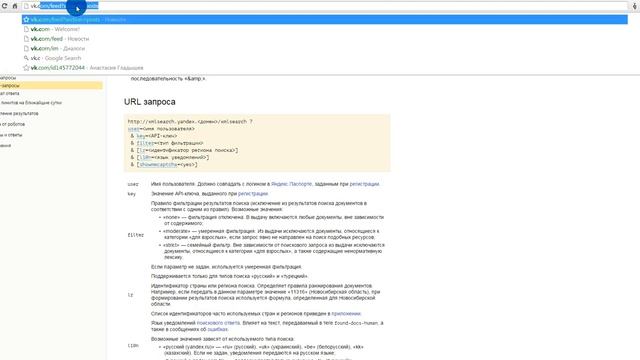Click page icon beside 'vk.com/im' suggestion

point(26,48)
